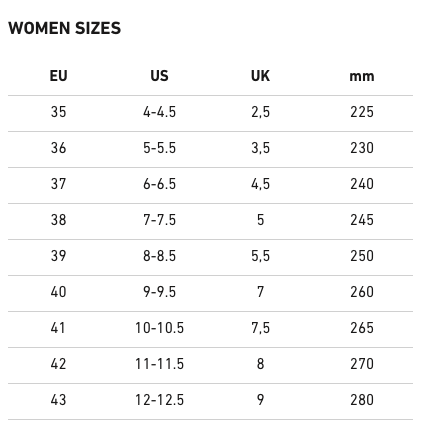Select EU size 40 cell
Screen dimensions: 427x437
58,292
